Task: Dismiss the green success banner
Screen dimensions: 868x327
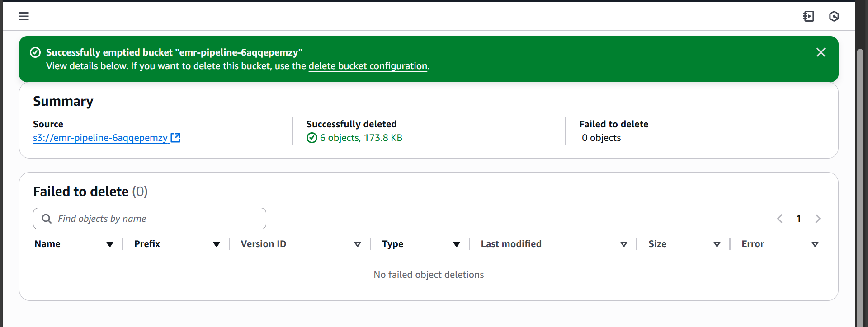Action: point(821,52)
